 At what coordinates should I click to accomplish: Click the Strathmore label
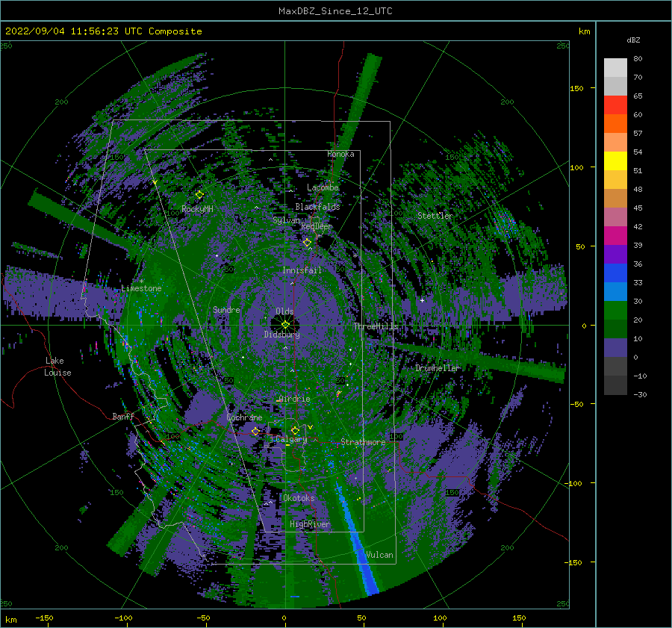coord(363,442)
